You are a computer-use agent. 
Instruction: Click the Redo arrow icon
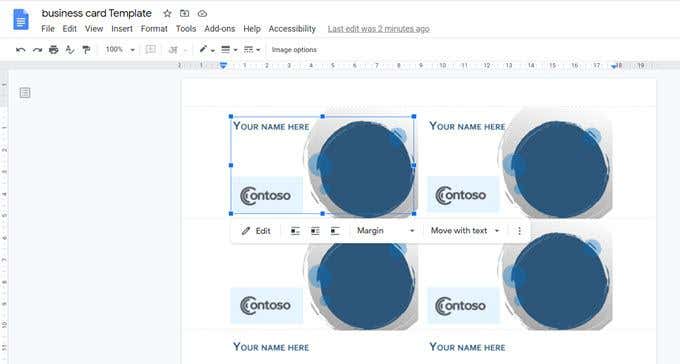click(x=37, y=50)
